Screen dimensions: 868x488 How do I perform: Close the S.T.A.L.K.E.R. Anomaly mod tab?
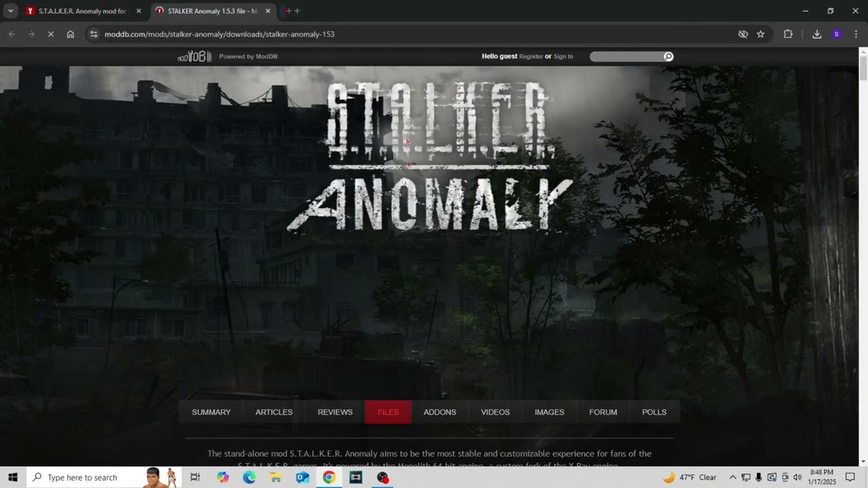138,11
